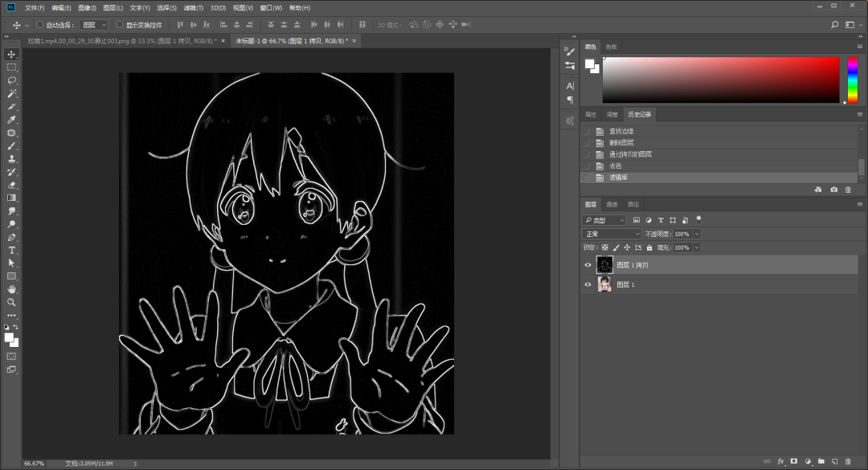Viewport: 868px width, 470px height.
Task: Open the opacity 不透明度 dropdown arrow
Action: 697,234
